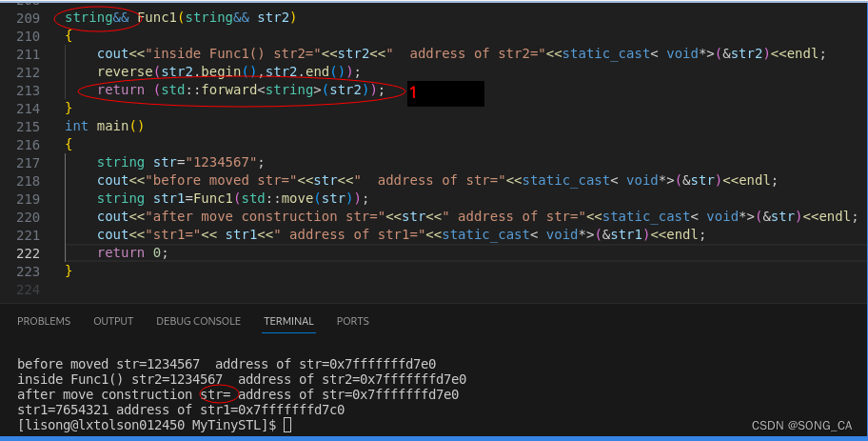Screen dimensions: 868x441
Task: Click the closing brace on line 223
Action: click(x=69, y=271)
